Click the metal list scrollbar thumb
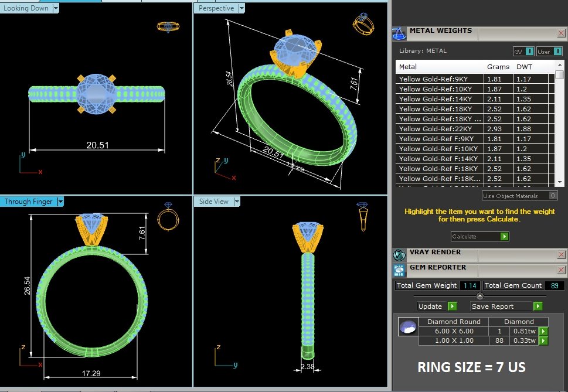The image size is (568, 392). coord(560,74)
